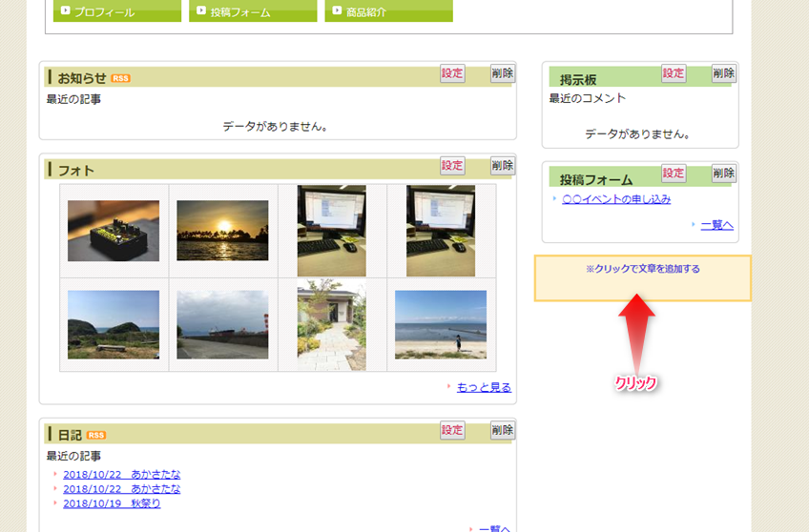Open the electronic device photo thumbnail
Screen dimensions: 809x532
click(x=114, y=231)
